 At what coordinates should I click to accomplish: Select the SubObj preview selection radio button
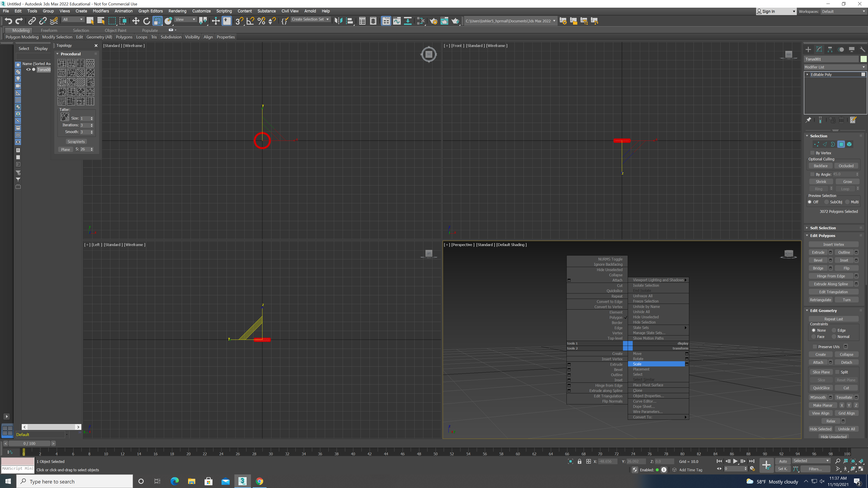pyautogui.click(x=827, y=202)
